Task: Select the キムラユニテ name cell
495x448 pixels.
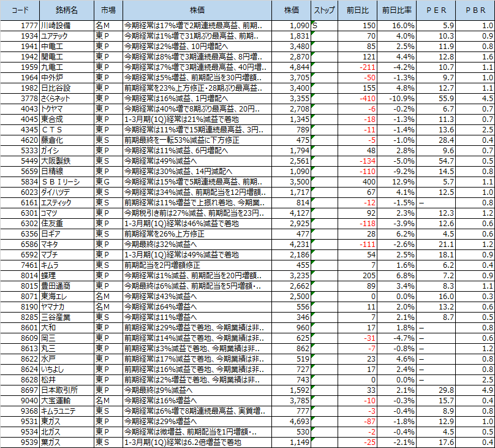Action: coord(67,411)
